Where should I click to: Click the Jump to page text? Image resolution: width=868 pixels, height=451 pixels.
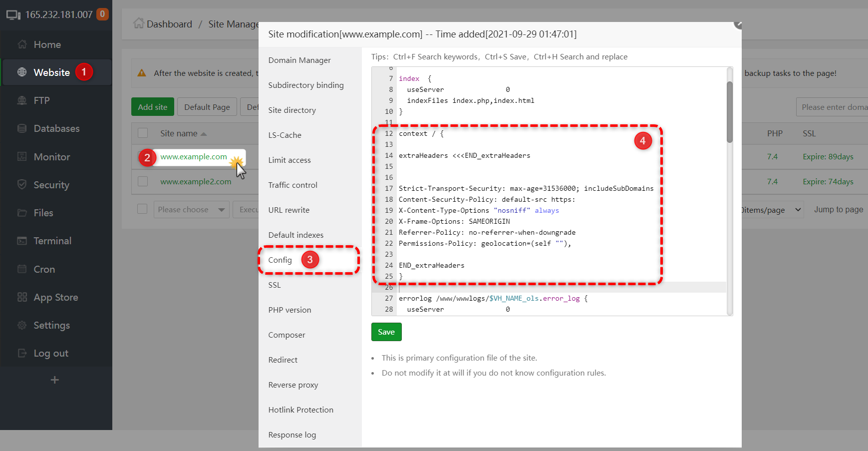[839, 210]
